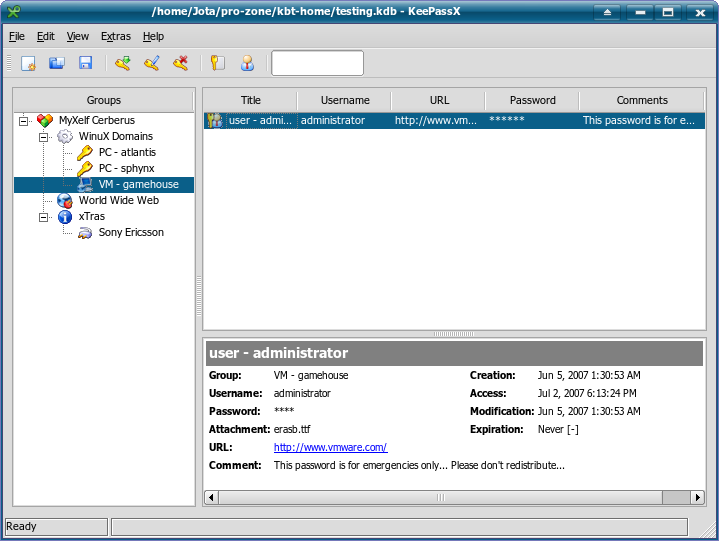719x541 pixels.
Task: Click the Jul 2, 2007 6:13:24 PM access value
Action: pyautogui.click(x=587, y=393)
